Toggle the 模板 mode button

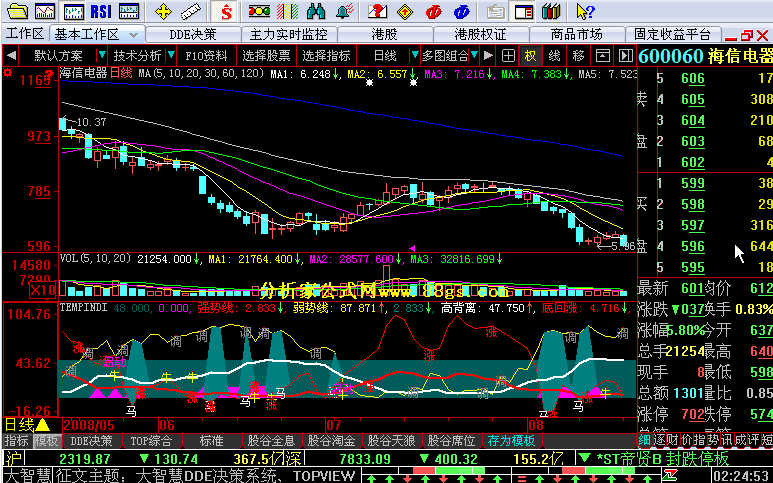pyautogui.click(x=46, y=441)
